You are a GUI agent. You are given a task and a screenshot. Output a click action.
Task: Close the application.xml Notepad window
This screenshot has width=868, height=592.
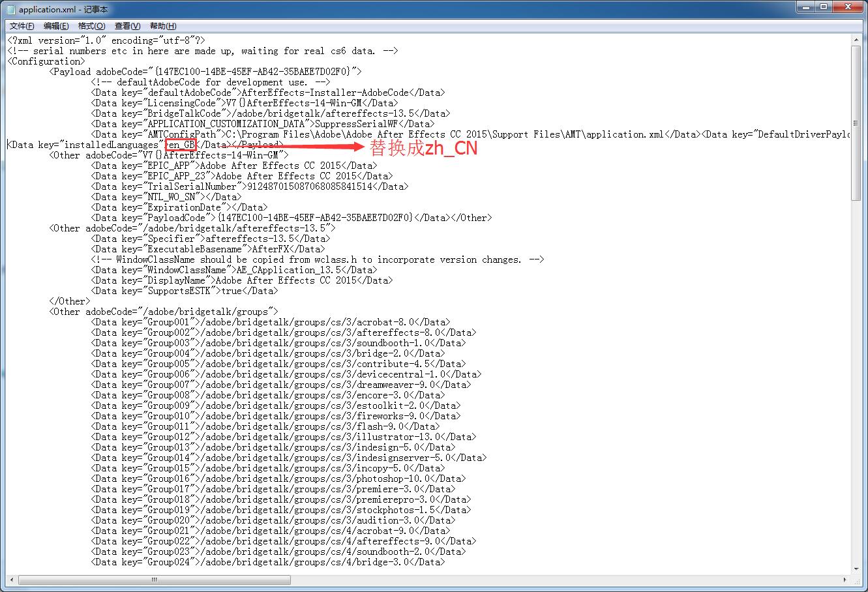pyautogui.click(x=848, y=7)
